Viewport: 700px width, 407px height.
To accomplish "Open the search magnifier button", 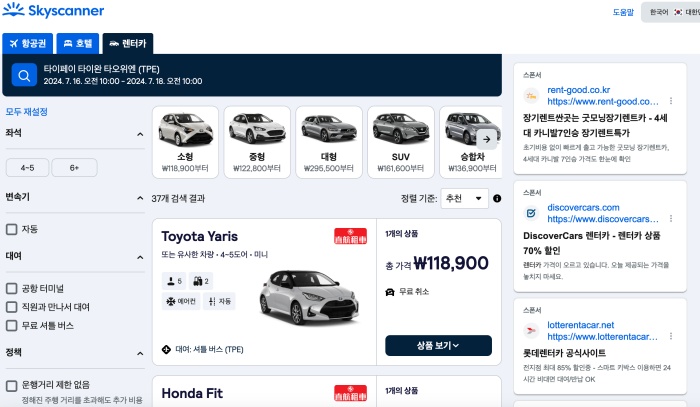I will [24, 75].
